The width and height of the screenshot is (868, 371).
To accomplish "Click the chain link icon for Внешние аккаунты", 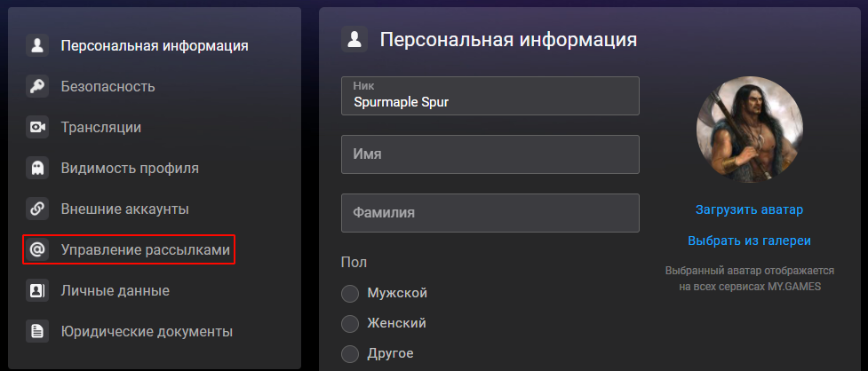I will 37,209.
